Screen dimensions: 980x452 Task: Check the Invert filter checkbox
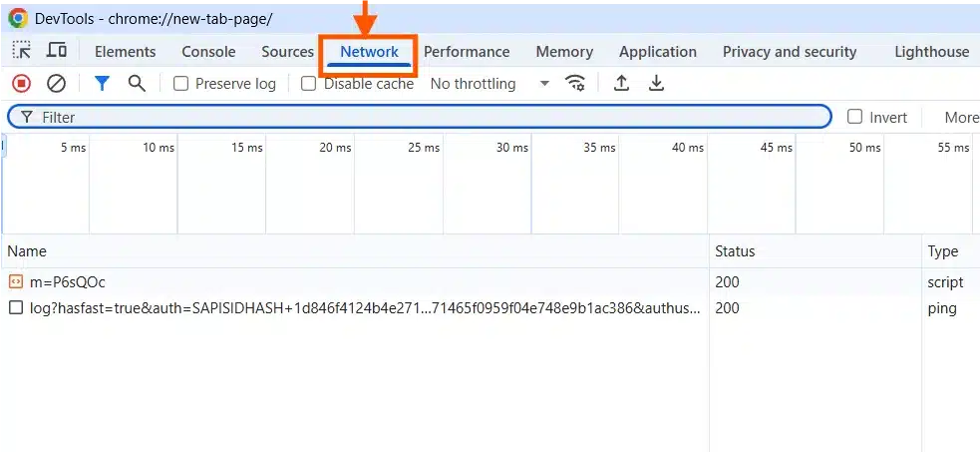pyautogui.click(x=854, y=117)
